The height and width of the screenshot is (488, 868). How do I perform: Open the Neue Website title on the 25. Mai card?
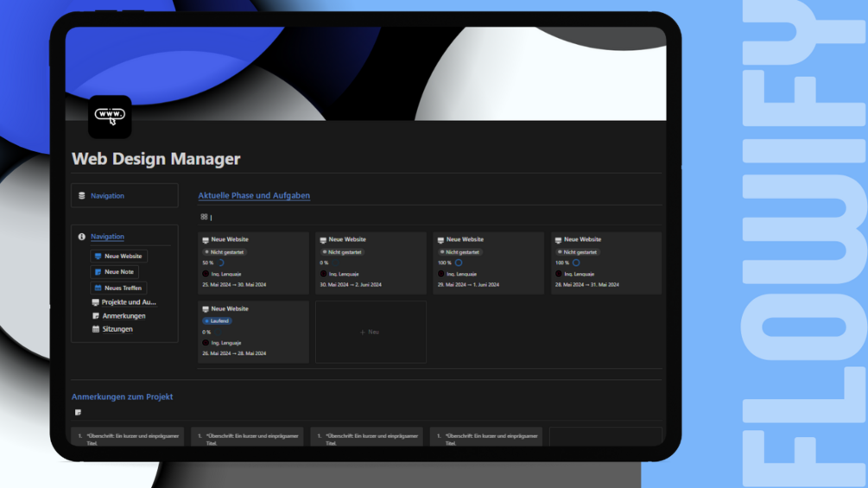coord(230,239)
